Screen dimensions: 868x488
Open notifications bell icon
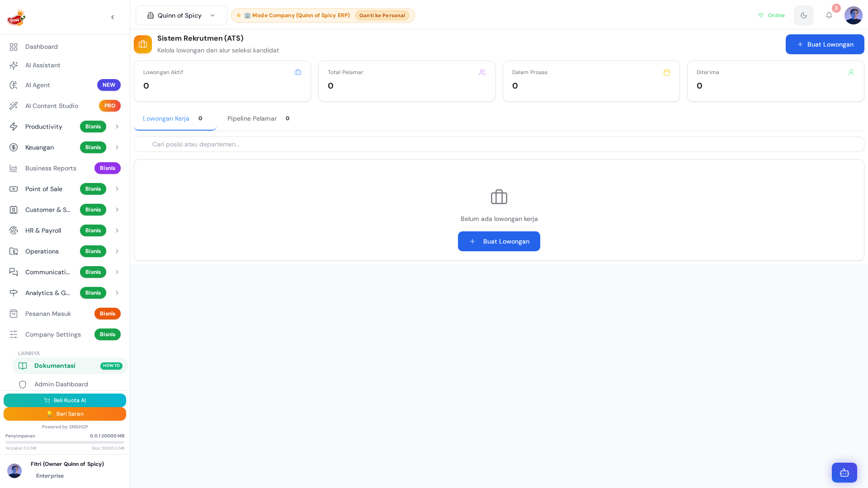point(829,15)
